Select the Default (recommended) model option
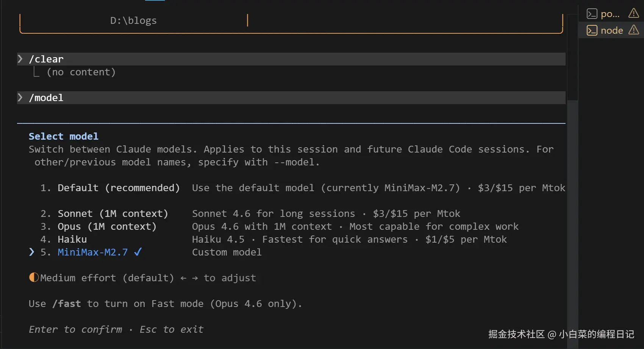This screenshot has height=349, width=644. (118, 188)
